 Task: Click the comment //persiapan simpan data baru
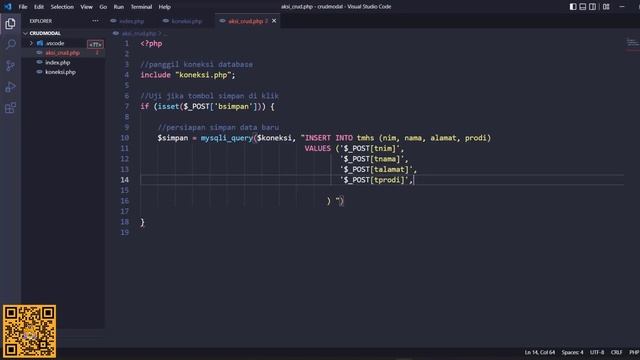(x=218, y=127)
